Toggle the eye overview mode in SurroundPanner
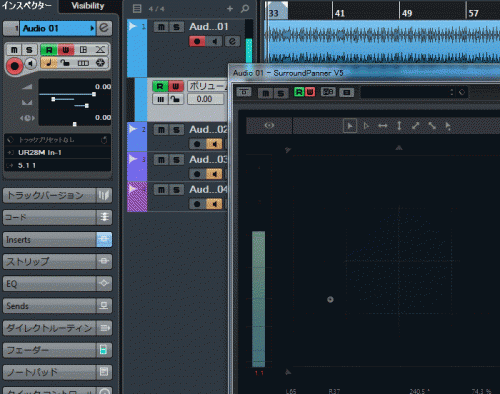500x394 pixels. (269, 126)
